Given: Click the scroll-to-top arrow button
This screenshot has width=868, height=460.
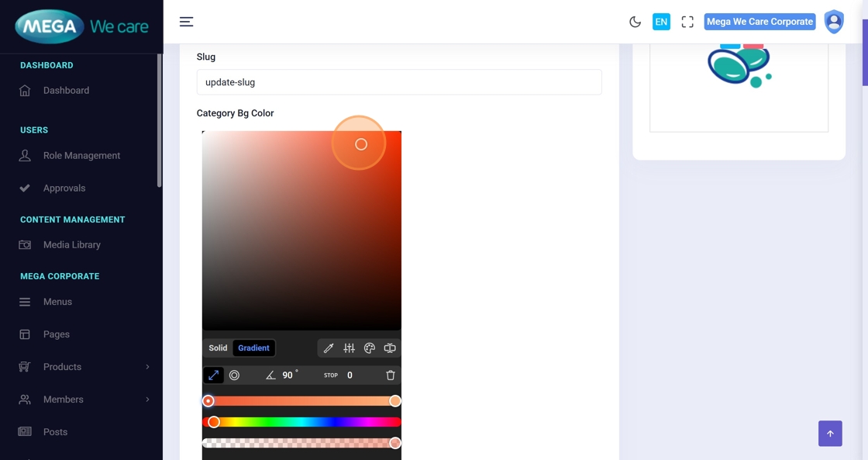Looking at the screenshot, I should 830,434.
